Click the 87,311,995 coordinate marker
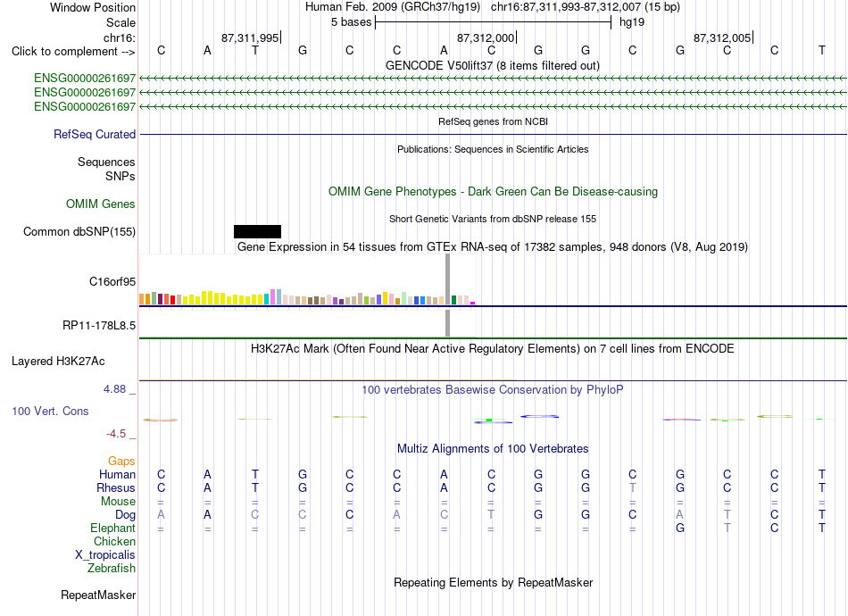The image size is (848, 616). click(250, 37)
